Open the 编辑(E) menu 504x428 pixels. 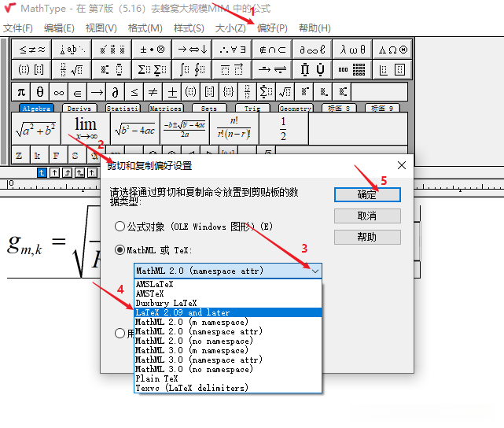point(59,28)
